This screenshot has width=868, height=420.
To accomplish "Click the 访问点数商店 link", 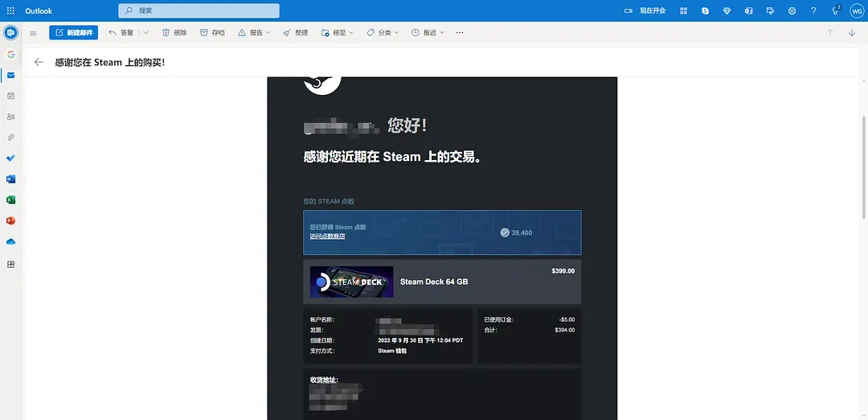I will [327, 236].
